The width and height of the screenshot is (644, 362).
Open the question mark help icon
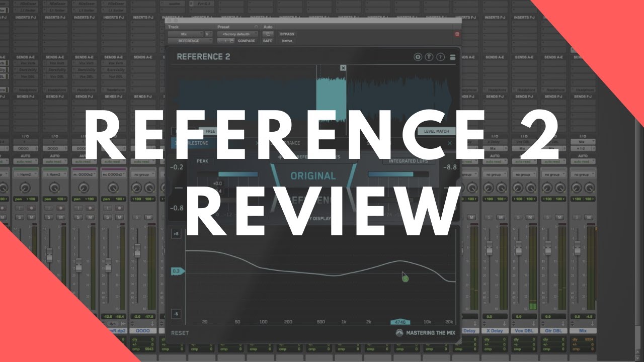[441, 57]
